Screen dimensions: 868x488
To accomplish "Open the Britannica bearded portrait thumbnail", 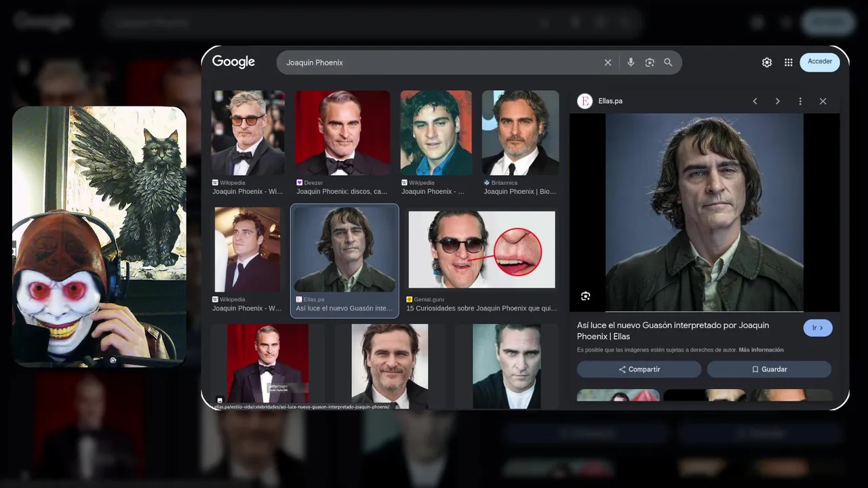I will coord(520,133).
